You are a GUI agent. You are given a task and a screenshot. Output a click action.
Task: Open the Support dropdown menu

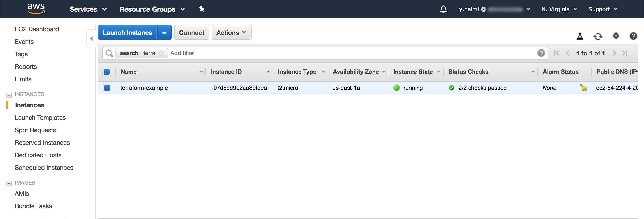pyautogui.click(x=603, y=9)
